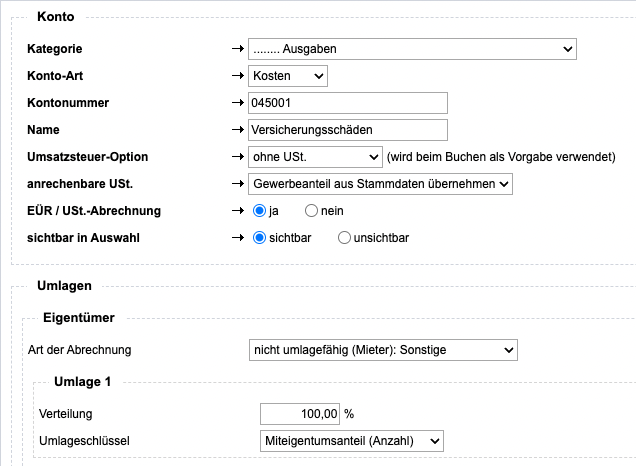Select 'ja' for EÜR / USt.-Abrechnung

click(x=259, y=211)
